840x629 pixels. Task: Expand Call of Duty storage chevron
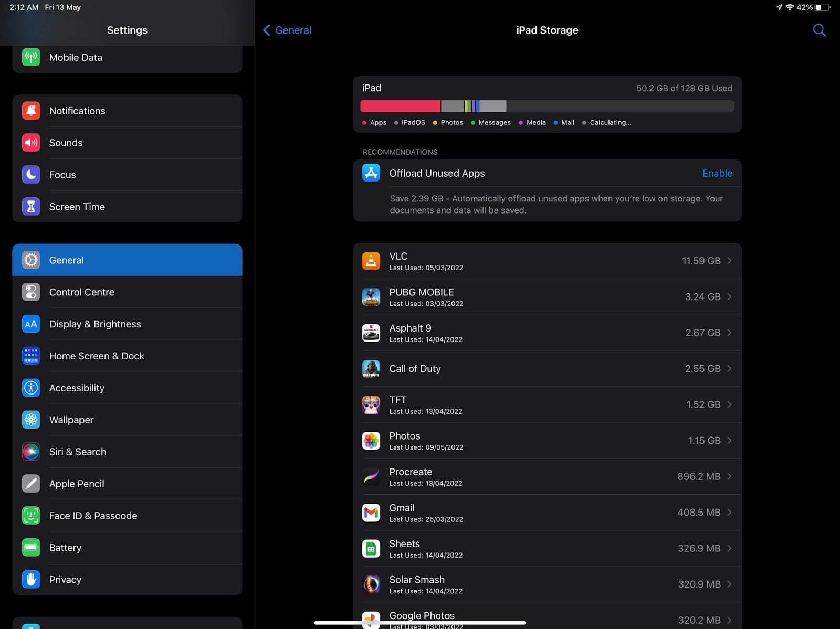point(729,369)
